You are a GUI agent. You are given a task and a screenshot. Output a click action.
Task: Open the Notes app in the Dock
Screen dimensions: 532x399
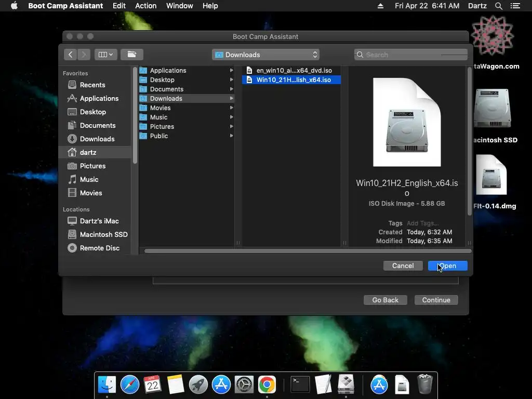click(x=176, y=385)
